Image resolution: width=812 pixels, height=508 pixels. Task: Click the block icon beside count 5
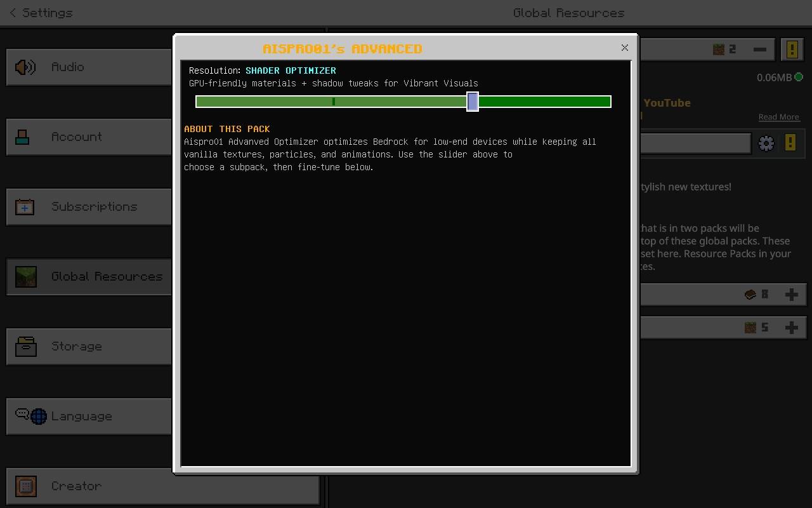pyautogui.click(x=750, y=327)
